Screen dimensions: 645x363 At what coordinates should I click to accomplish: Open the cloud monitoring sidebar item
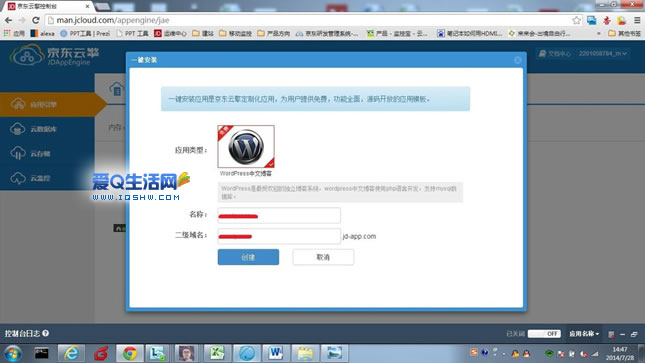point(47,178)
